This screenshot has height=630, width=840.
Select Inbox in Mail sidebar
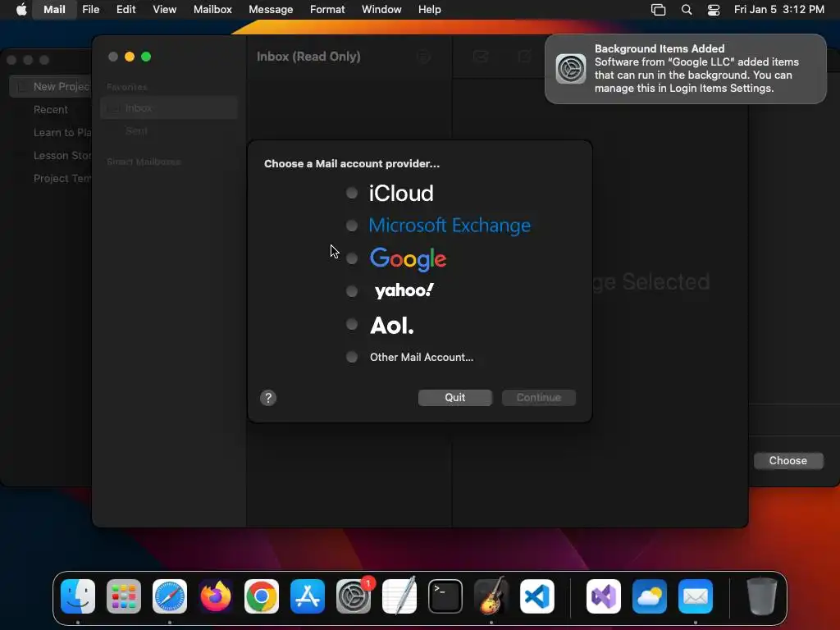click(169, 108)
